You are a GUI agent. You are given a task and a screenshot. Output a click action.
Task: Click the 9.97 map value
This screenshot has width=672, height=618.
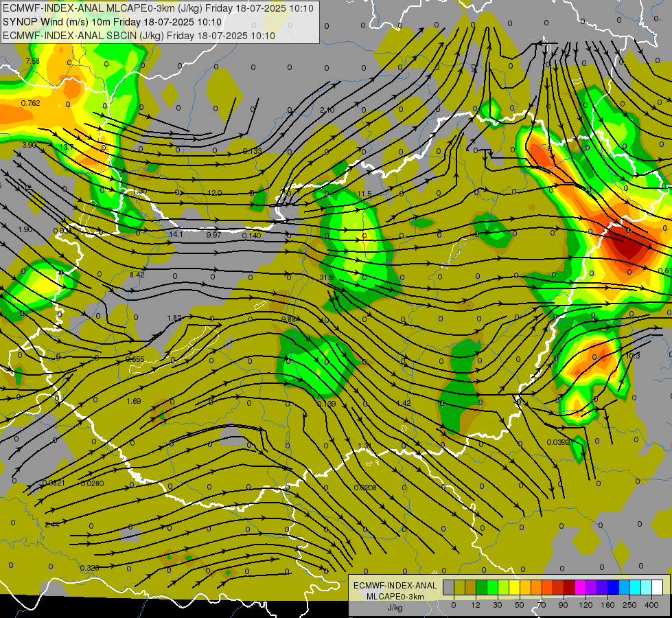[214, 235]
